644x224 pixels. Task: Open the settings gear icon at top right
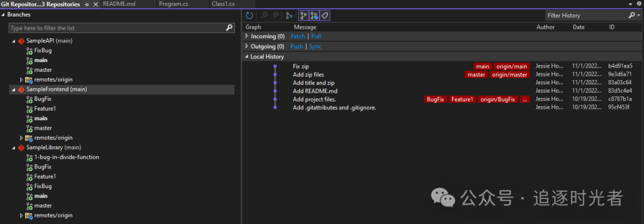[639, 4]
